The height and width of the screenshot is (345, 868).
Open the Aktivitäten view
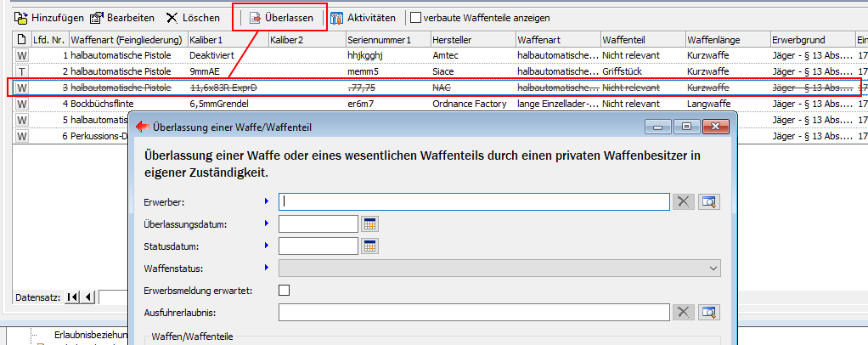363,18
